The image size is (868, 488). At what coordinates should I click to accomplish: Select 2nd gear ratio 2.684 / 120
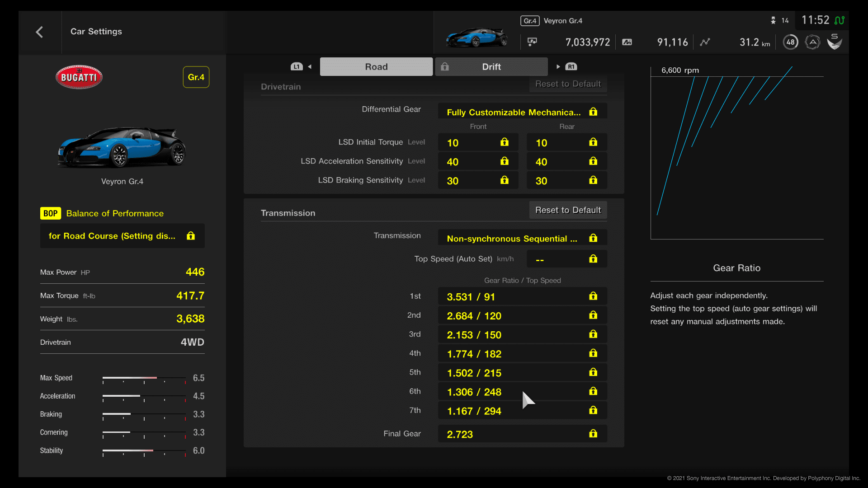point(522,315)
